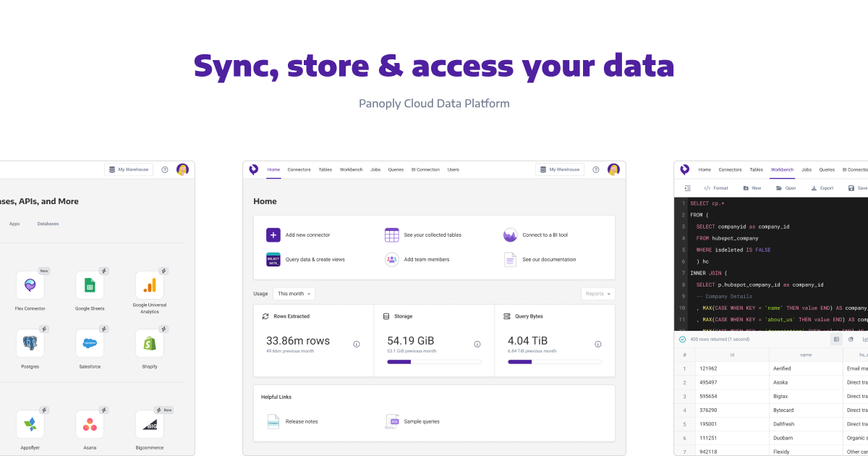Image resolution: width=868 pixels, height=456 pixels.
Task: Open Tables tab in Home window
Action: coord(325,169)
